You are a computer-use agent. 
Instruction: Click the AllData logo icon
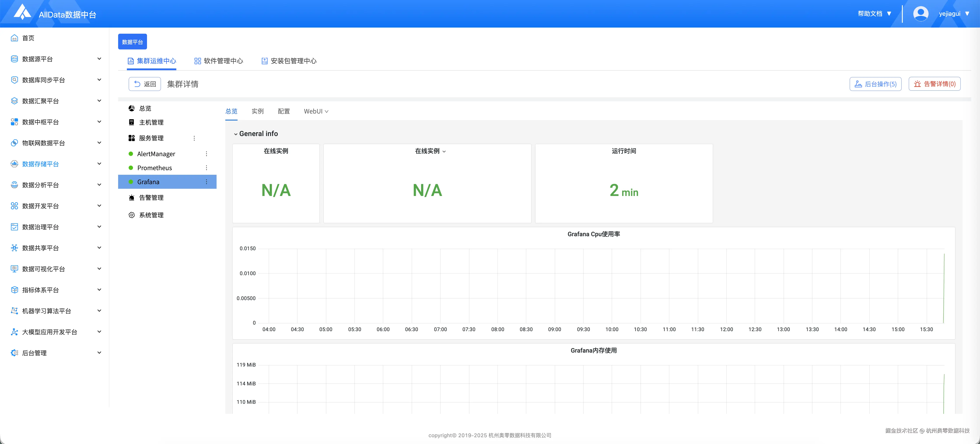22,12
